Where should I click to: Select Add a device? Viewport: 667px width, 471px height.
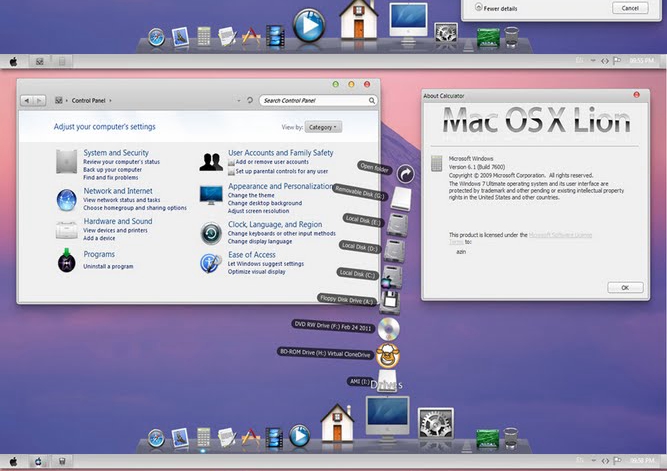pos(99,238)
